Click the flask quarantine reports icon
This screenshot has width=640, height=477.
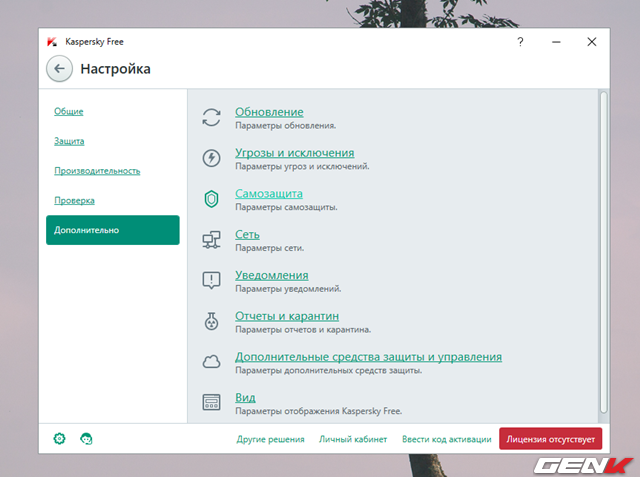click(x=211, y=322)
